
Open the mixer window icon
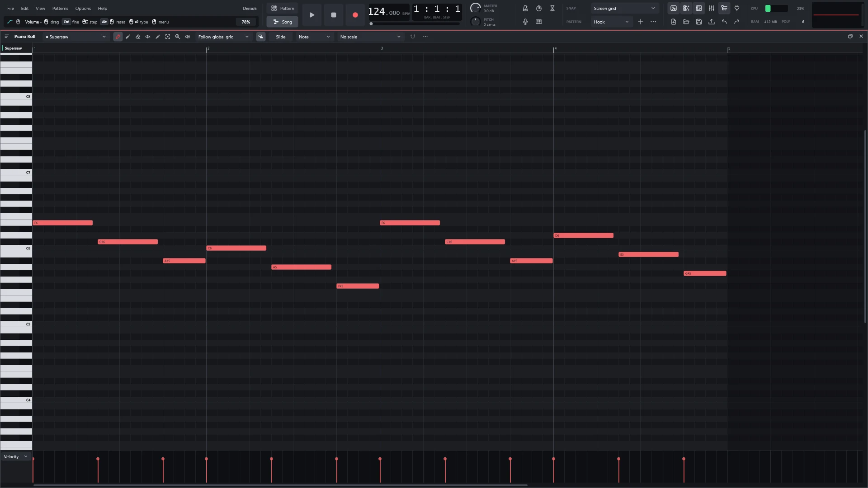(712, 8)
